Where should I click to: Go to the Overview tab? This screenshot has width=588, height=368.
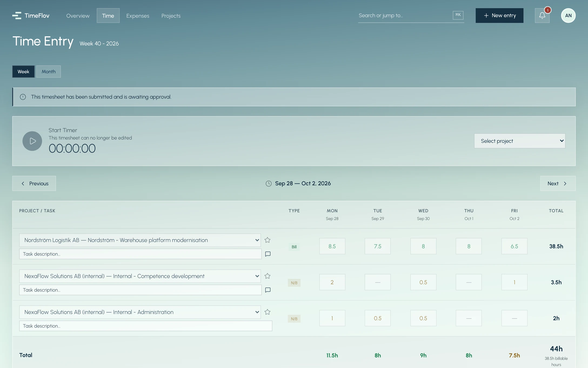point(78,16)
